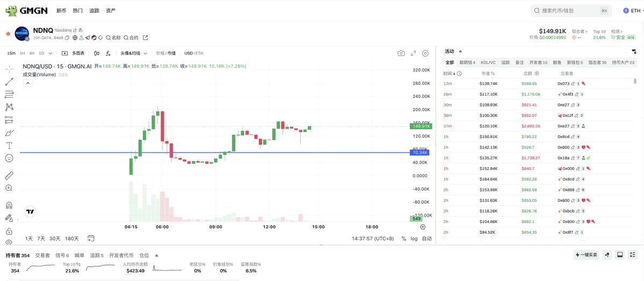Screen dimensions: 644x281
Task: Expand the timeframe interval dropdown
Action: pos(50,53)
